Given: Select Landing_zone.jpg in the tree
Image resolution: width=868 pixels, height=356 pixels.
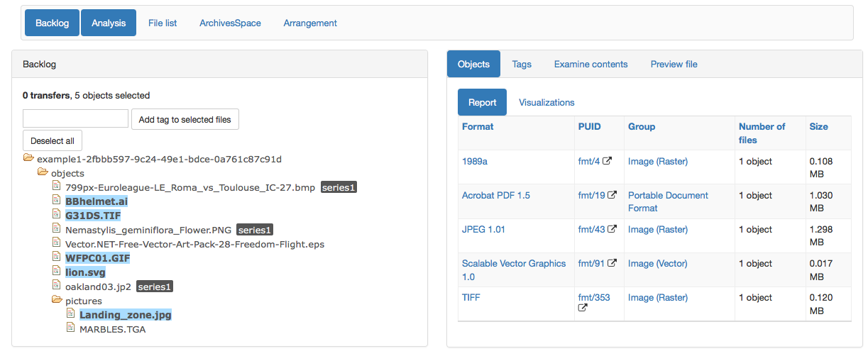Looking at the screenshot, I should point(125,315).
